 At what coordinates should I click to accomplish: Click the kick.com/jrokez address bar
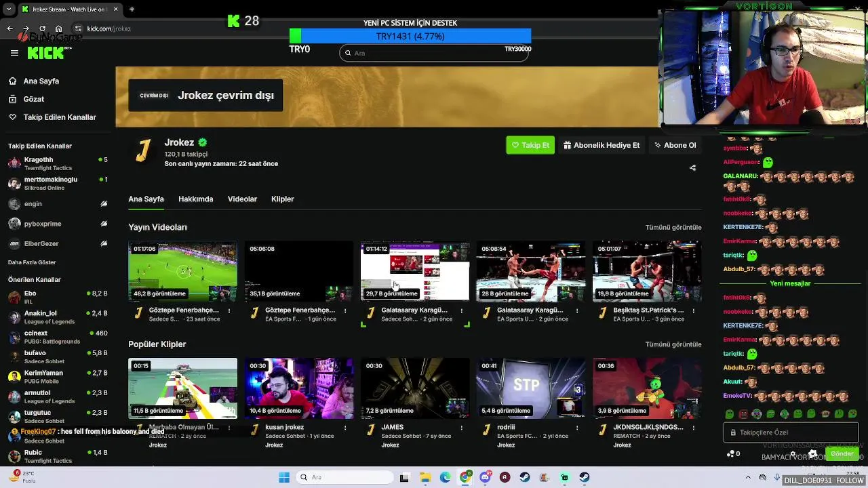pos(108,28)
